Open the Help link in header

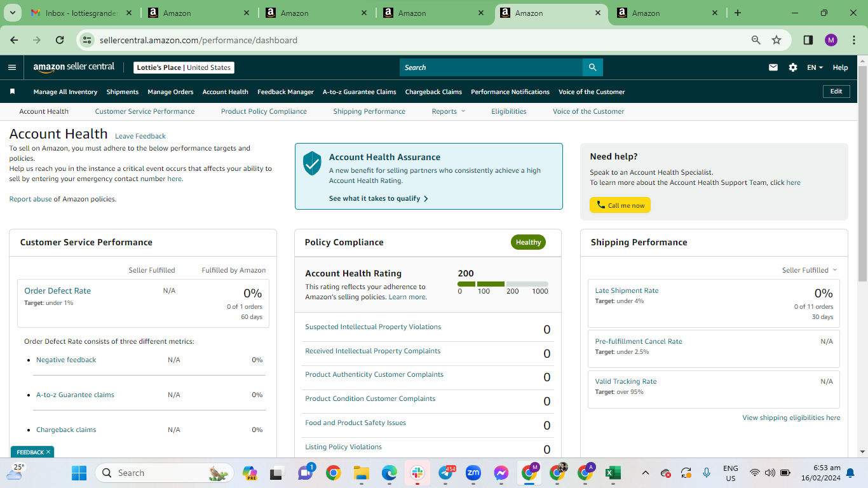point(840,67)
